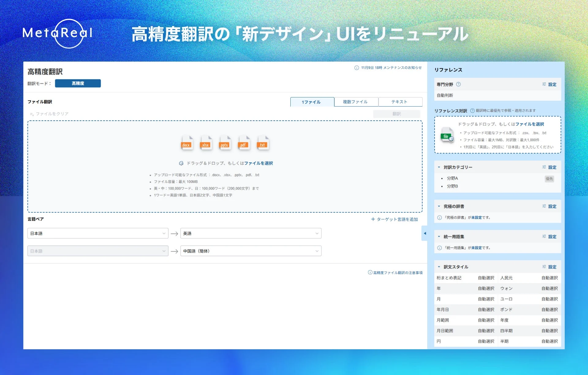Switch to the 複数ファイル tab
The height and width of the screenshot is (375, 588).
356,101
